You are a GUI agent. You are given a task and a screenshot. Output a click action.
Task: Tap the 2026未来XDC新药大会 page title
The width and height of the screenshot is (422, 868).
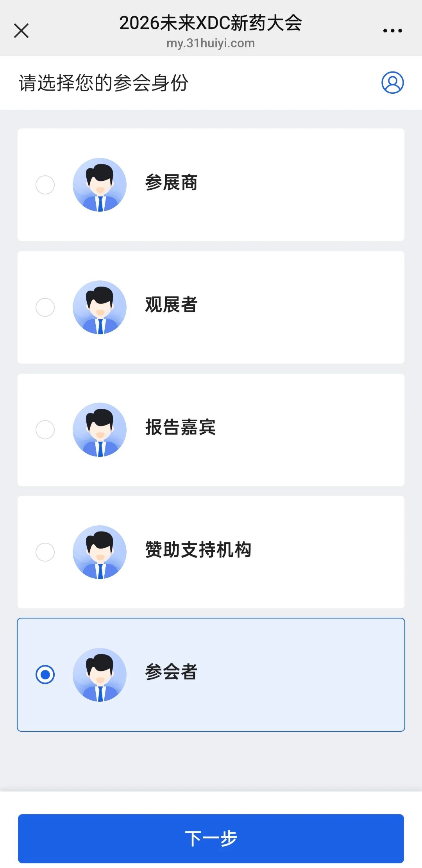[x=211, y=23]
